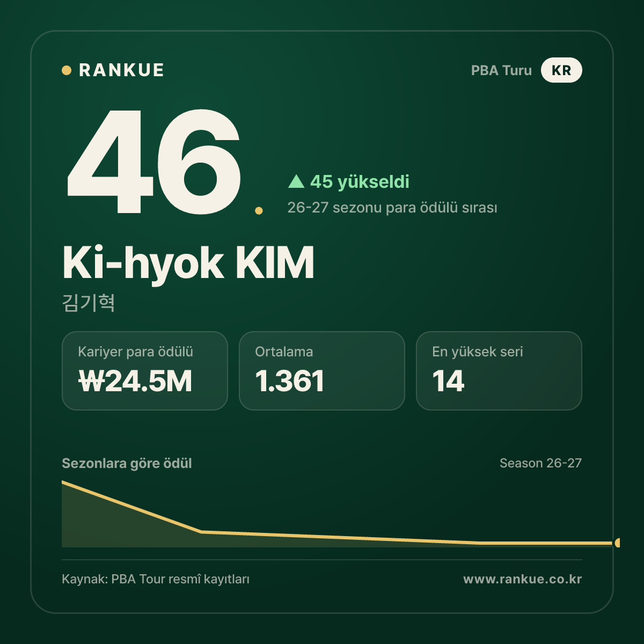Screen dimensions: 644x644
Task: Click the '45 yükseldi' text
Action: click(x=360, y=181)
